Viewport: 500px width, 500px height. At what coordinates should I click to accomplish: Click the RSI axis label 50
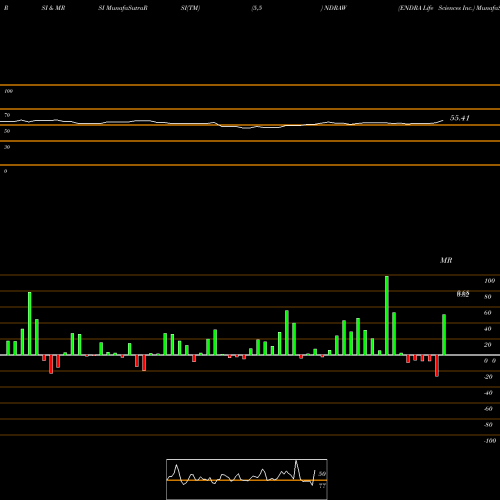pyautogui.click(x=7, y=131)
